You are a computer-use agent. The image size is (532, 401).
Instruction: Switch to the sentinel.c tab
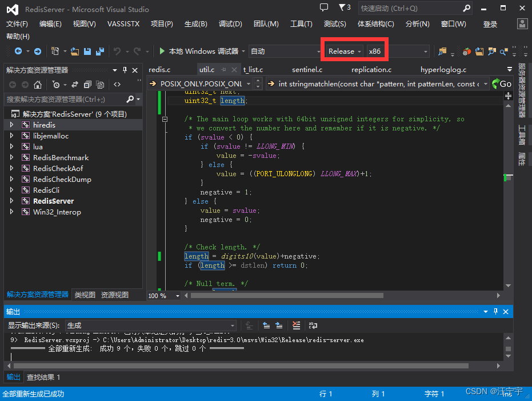coord(307,70)
